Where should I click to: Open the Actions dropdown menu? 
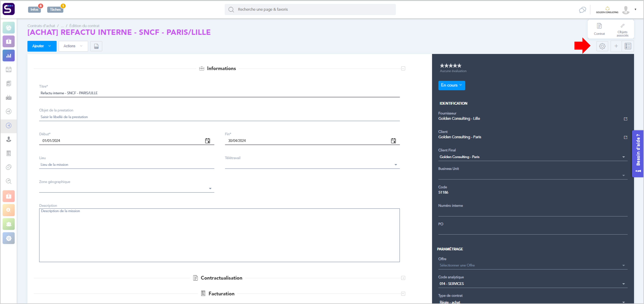(x=73, y=46)
